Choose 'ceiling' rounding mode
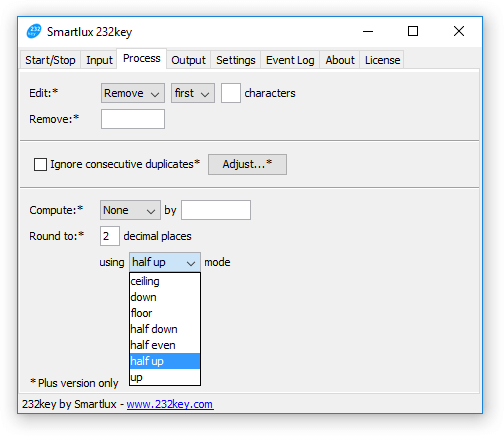Viewport: 504px width, 436px height. (x=165, y=281)
